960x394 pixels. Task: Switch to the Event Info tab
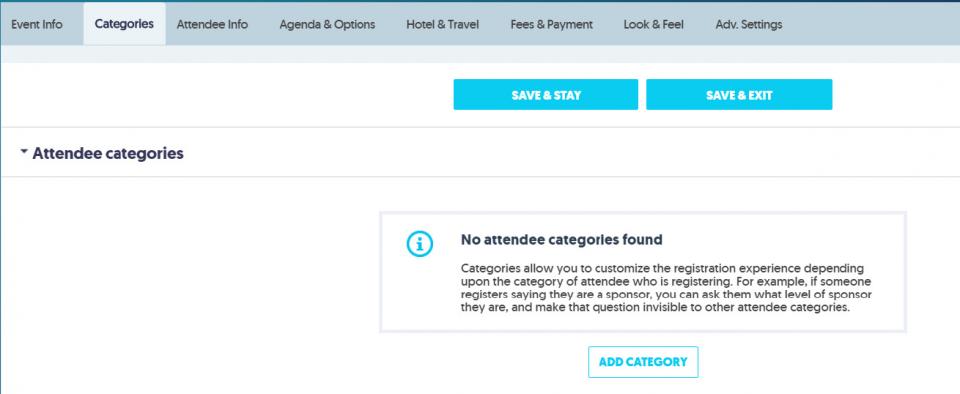coord(37,24)
